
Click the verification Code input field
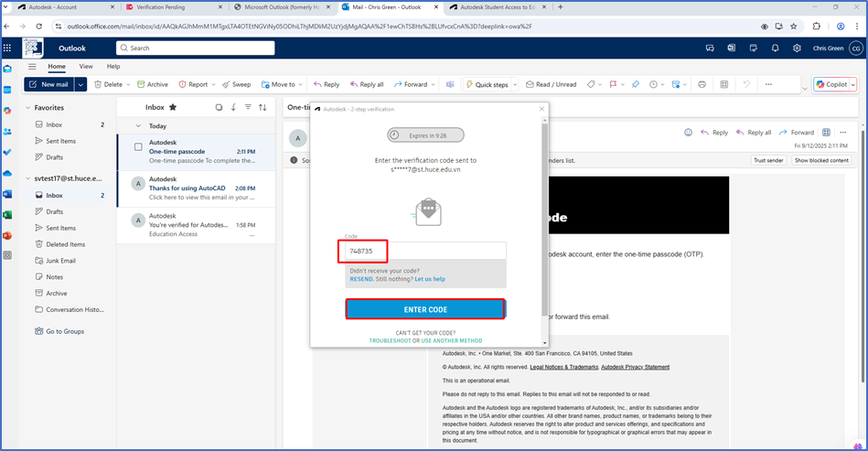425,251
